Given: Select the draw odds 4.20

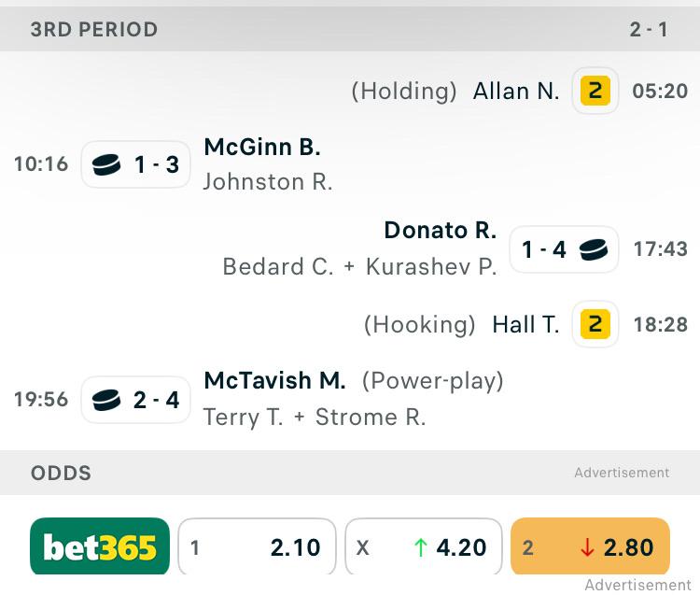Looking at the screenshot, I should click(424, 546).
